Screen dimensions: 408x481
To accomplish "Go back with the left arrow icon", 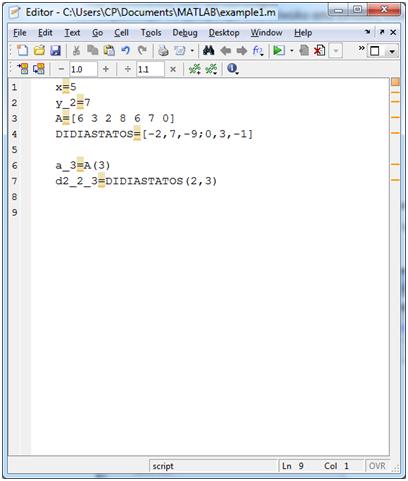I will (226, 51).
